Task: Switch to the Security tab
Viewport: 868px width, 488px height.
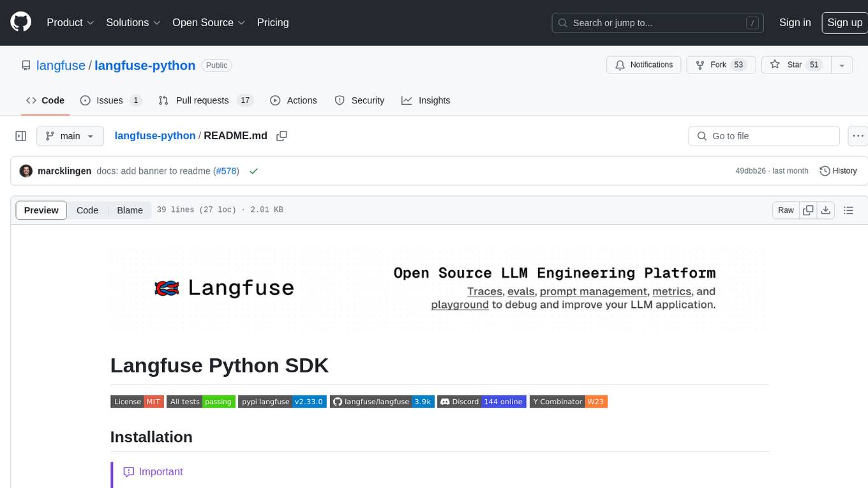Action: click(x=359, y=100)
